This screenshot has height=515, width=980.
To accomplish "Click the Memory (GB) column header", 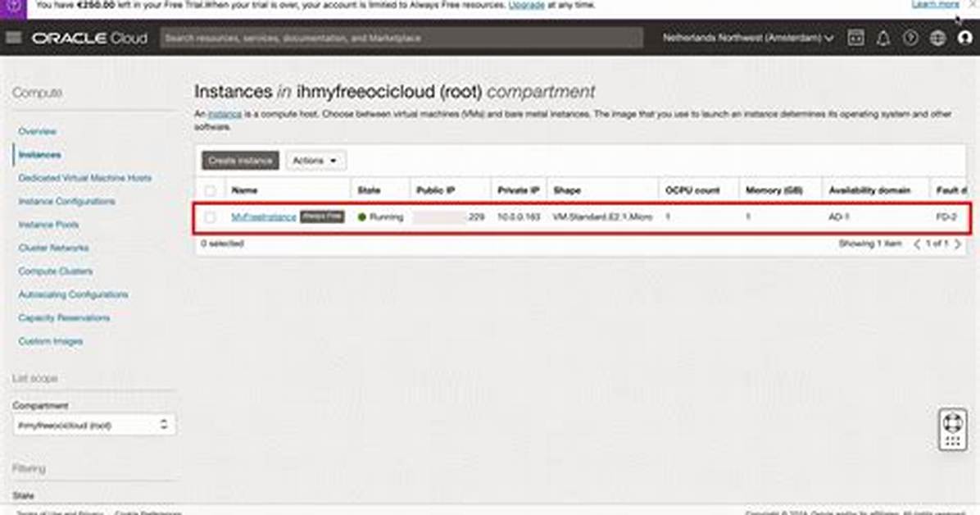I will click(774, 190).
